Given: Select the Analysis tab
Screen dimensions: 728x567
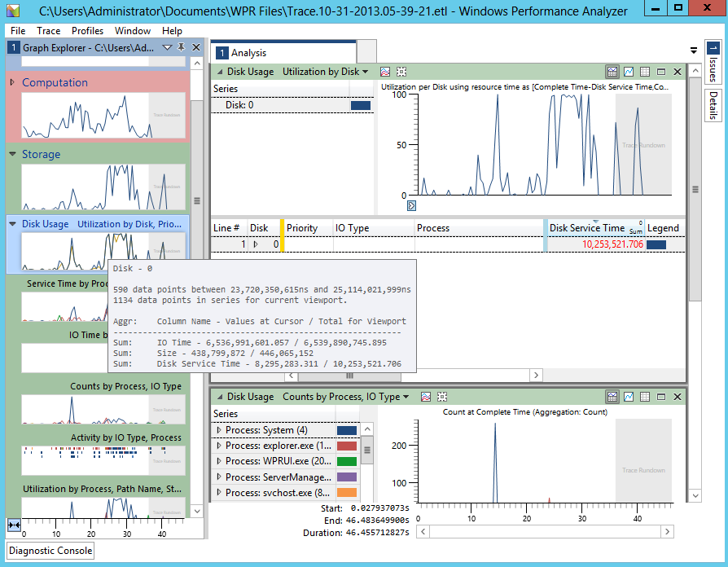Looking at the screenshot, I should pyautogui.click(x=283, y=53).
